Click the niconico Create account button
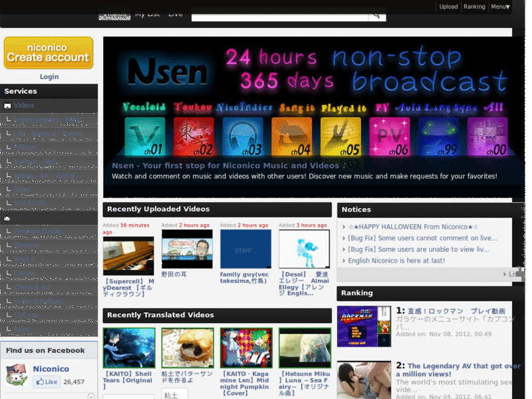532x399 pixels. [x=49, y=53]
